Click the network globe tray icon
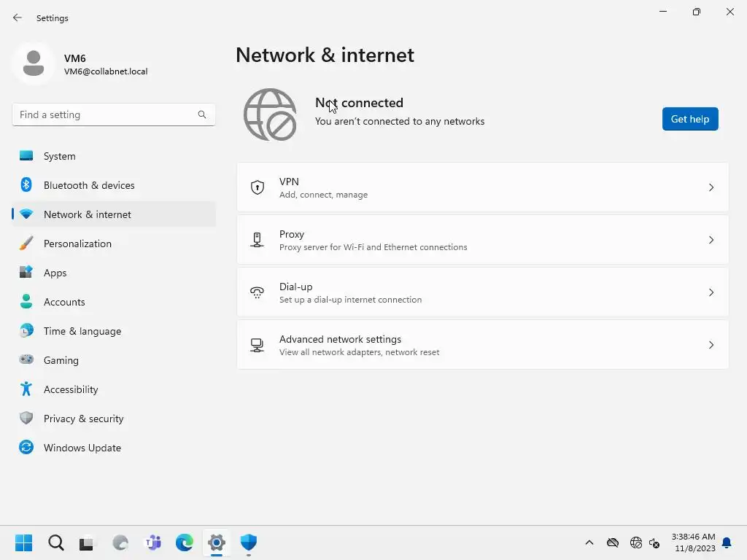The width and height of the screenshot is (747, 560). pos(636,542)
